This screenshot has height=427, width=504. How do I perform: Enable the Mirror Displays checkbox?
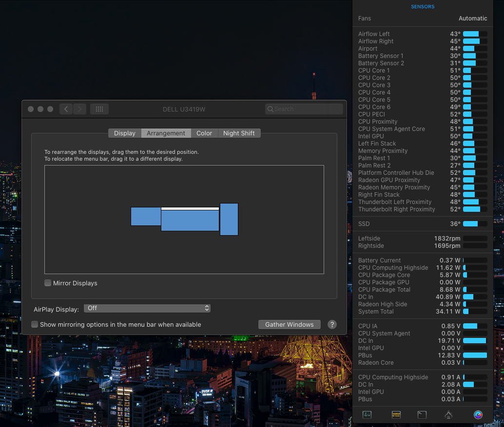[48, 283]
